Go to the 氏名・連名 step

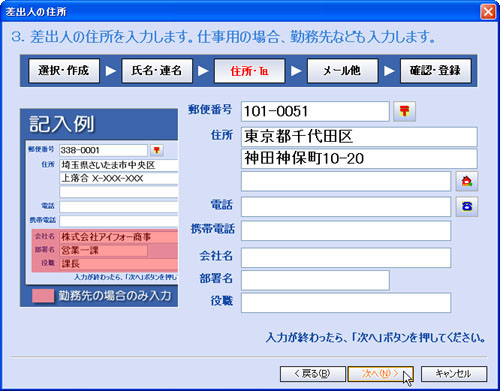click(x=157, y=71)
